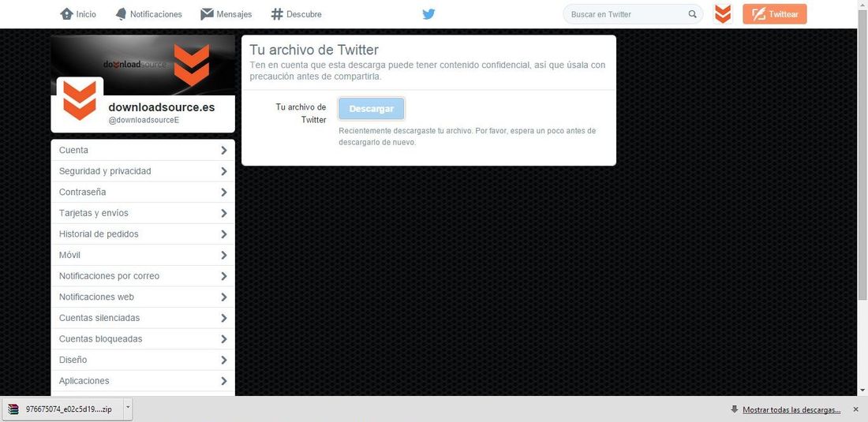Open Seguridad y privacidad settings
This screenshot has width=868, height=422.
coord(143,171)
